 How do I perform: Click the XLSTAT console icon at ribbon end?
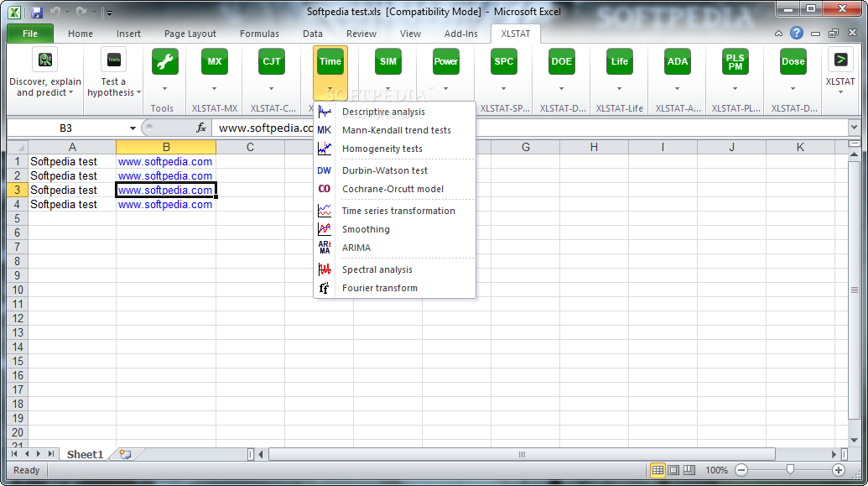[840, 60]
